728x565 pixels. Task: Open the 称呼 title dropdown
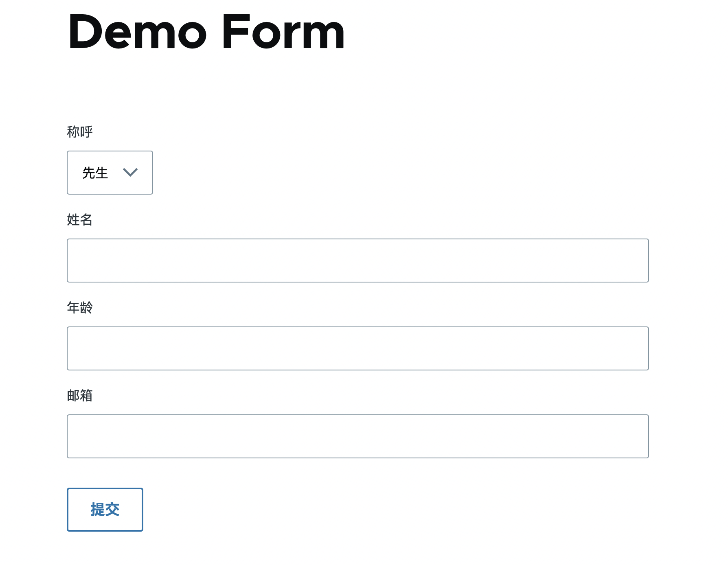click(110, 173)
